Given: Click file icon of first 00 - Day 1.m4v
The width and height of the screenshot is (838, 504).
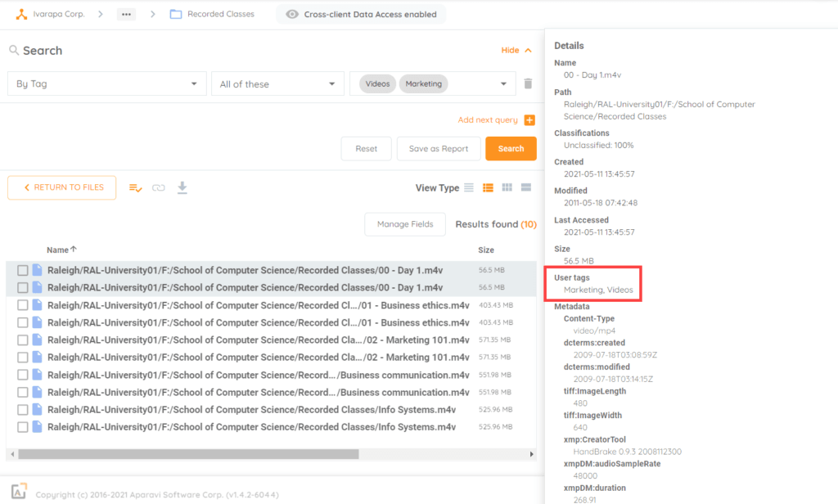Looking at the screenshot, I should click(37, 270).
